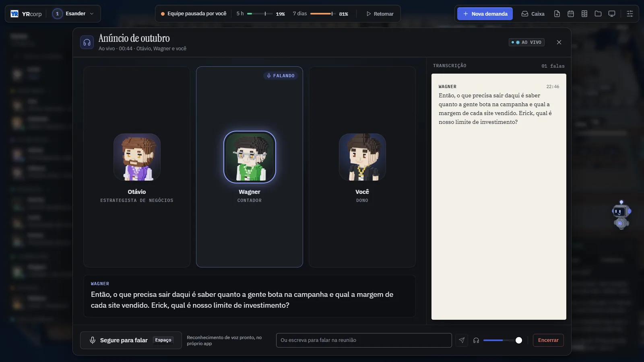This screenshot has width=644, height=362.
Task: Click the Reconhecimento de voz pronto status text
Action: [224, 340]
